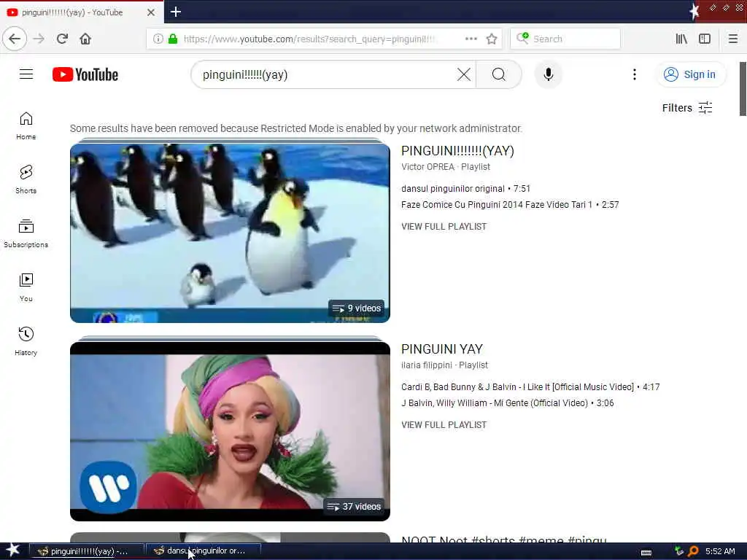Viewport: 747px width, 560px height.
Task: Open browser hamburger application menu
Action: coord(732,39)
